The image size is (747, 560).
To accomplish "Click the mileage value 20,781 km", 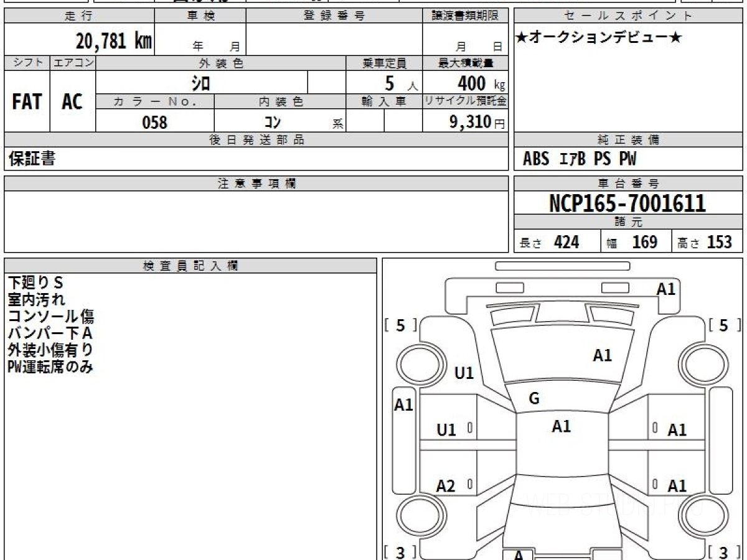I will coord(114,41).
